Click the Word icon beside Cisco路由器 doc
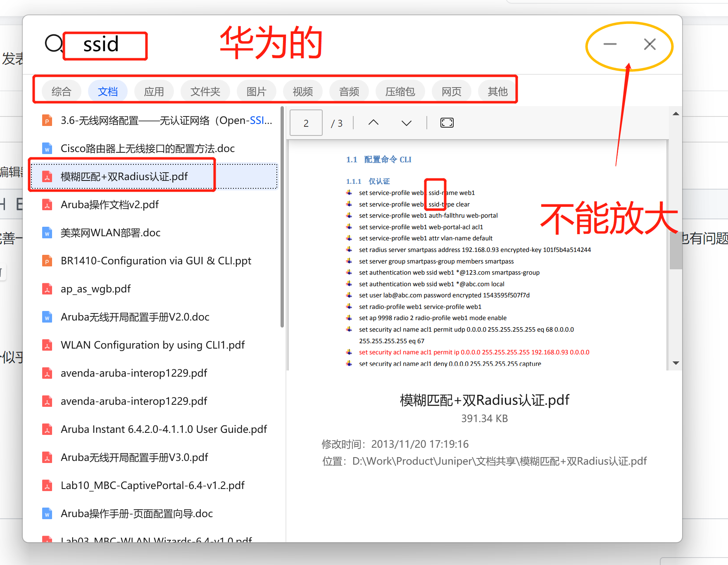 pos(47,149)
